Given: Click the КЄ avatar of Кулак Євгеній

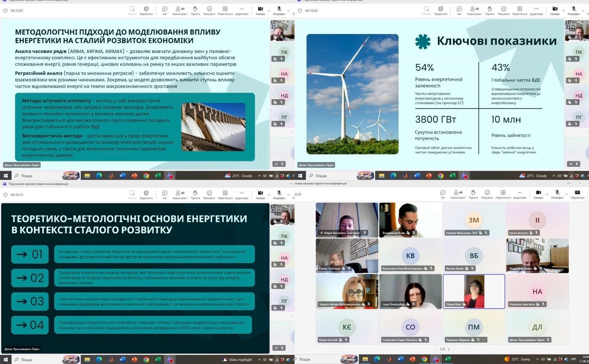Looking at the screenshot, I should click(347, 327).
